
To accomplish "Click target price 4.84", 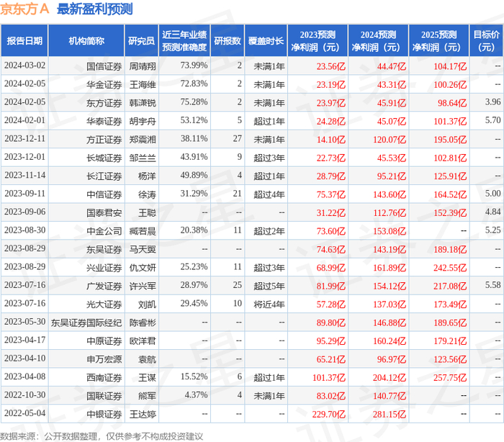I will [492, 212].
